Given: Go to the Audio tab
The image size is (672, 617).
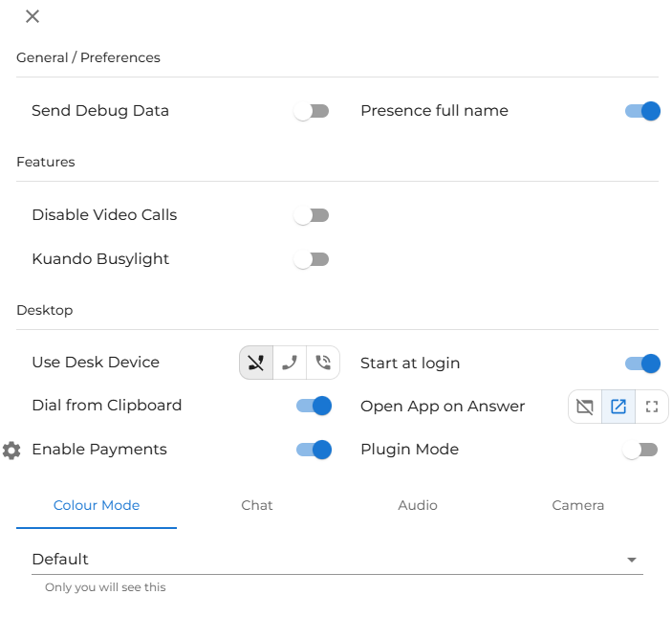Looking at the screenshot, I should coord(418,505).
